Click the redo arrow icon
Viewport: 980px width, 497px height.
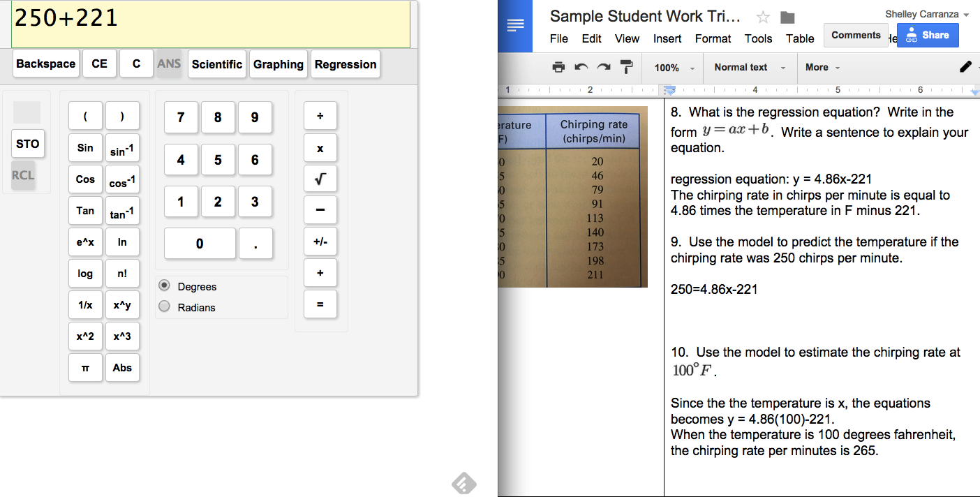[x=603, y=67]
